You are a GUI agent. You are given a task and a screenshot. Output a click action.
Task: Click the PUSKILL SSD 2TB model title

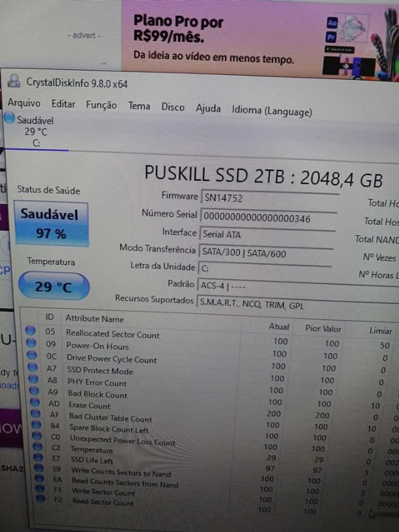click(x=264, y=177)
